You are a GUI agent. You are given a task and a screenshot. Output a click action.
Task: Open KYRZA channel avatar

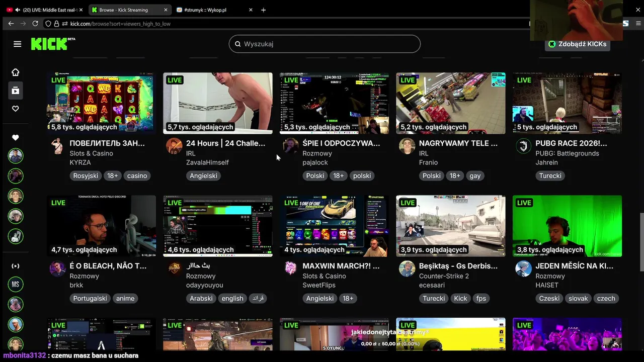(x=58, y=146)
